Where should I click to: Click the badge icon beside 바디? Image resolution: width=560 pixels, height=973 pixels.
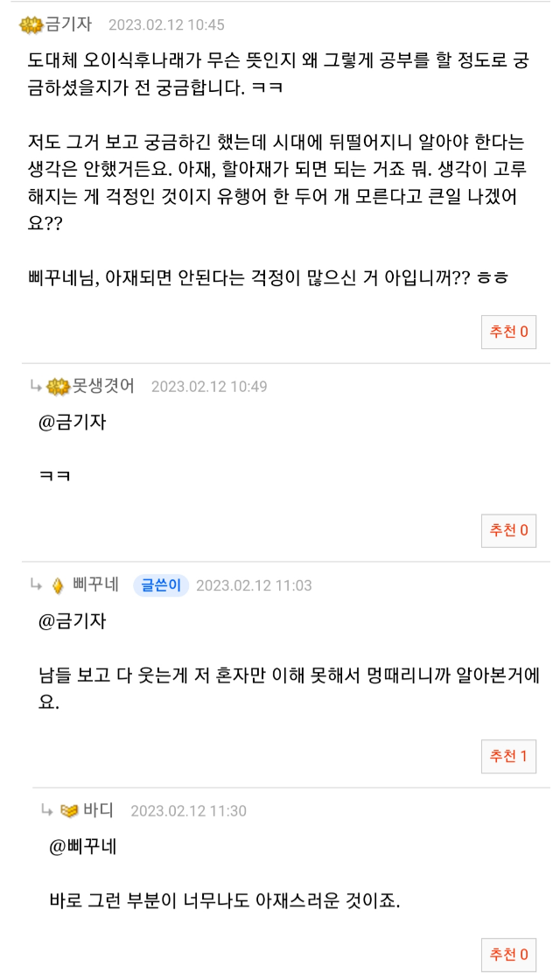tap(69, 810)
